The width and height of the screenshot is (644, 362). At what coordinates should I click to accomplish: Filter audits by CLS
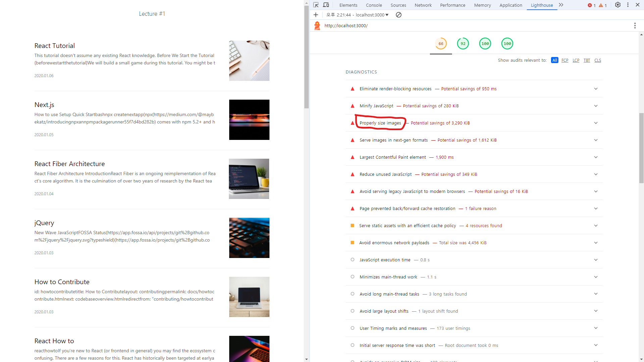click(x=598, y=60)
